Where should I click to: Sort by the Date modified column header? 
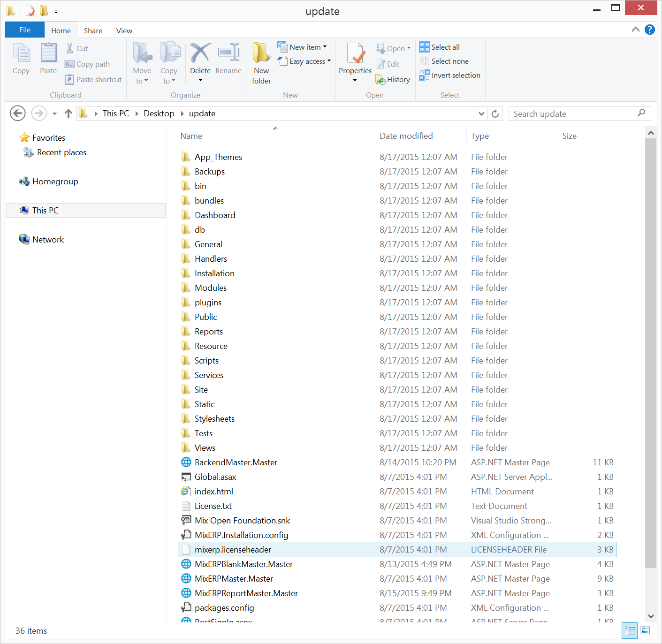(421, 136)
